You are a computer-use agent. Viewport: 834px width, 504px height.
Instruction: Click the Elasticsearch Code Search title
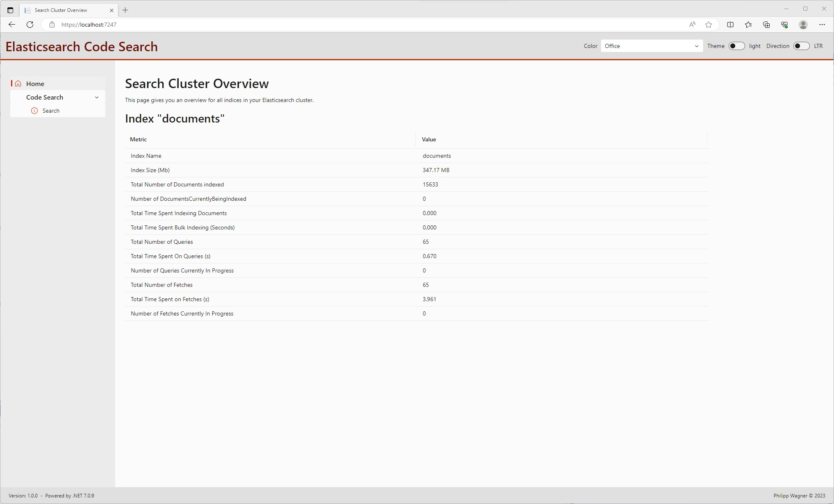[x=82, y=47]
